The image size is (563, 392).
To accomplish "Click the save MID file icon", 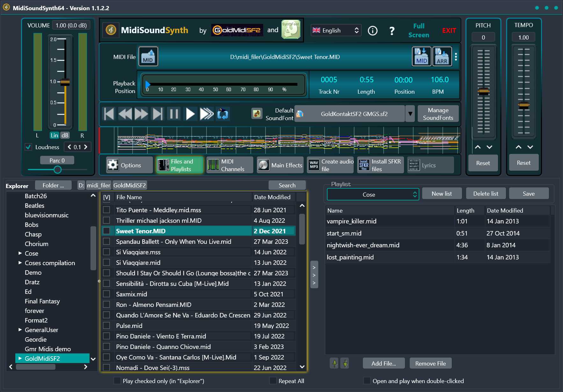I will click(x=422, y=56).
